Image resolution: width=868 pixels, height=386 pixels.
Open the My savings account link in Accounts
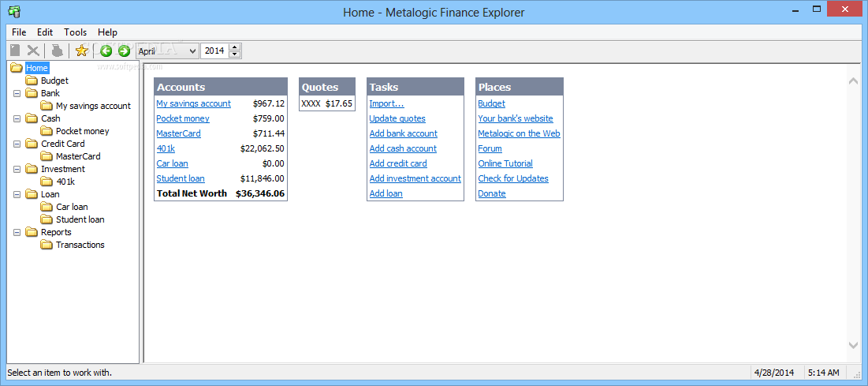tap(194, 103)
